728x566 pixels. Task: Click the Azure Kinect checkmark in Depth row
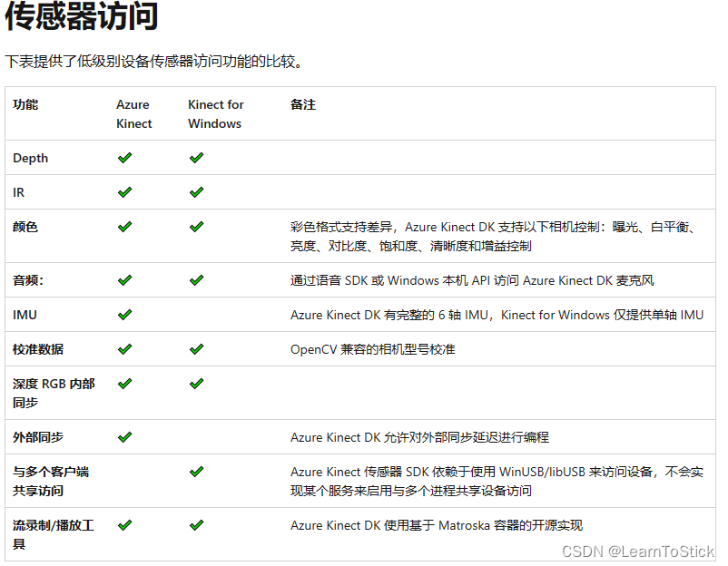(x=125, y=158)
